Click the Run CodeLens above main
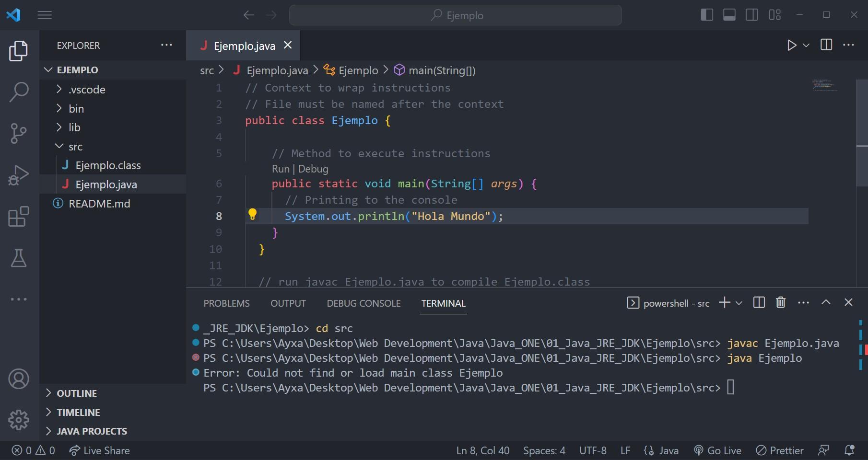 (x=281, y=169)
